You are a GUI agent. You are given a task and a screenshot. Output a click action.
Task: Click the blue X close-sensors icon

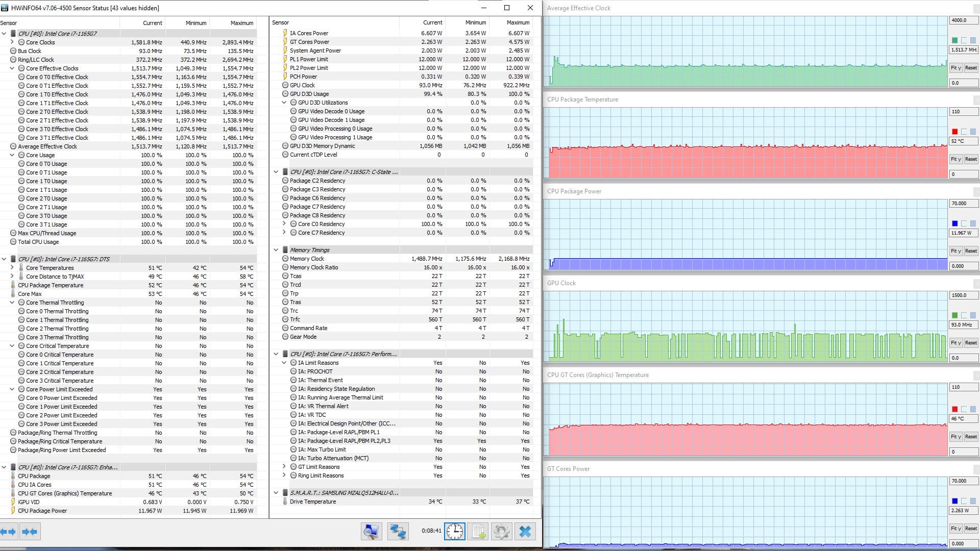click(x=525, y=532)
